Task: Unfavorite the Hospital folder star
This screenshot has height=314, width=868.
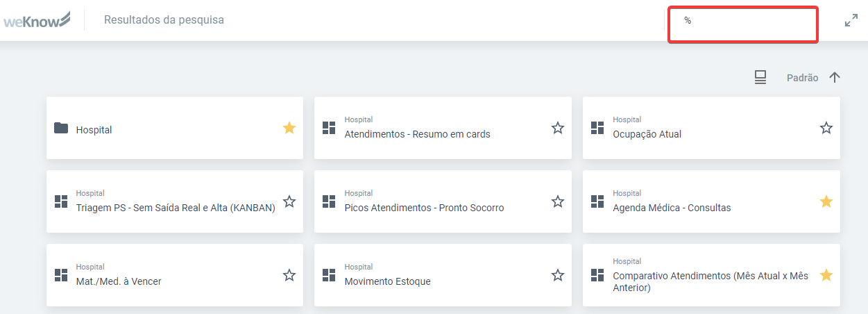Action: (289, 128)
